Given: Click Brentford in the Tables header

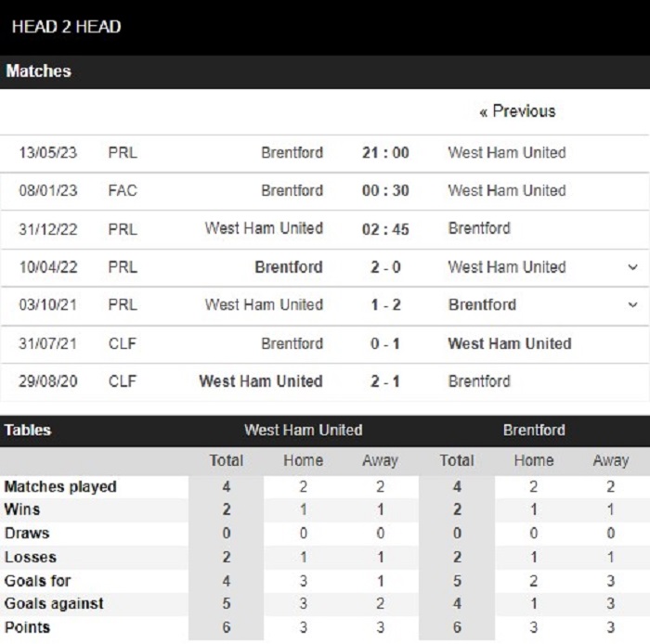Looking at the screenshot, I should [x=534, y=431].
